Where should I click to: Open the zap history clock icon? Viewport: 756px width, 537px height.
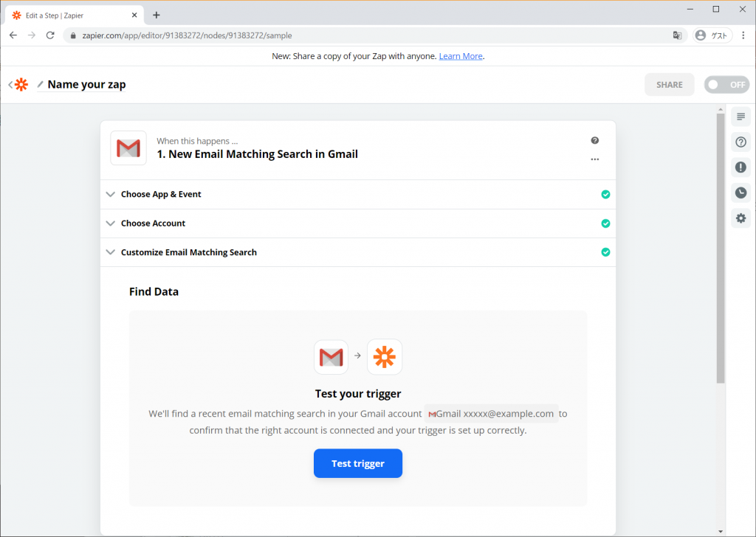(x=740, y=193)
